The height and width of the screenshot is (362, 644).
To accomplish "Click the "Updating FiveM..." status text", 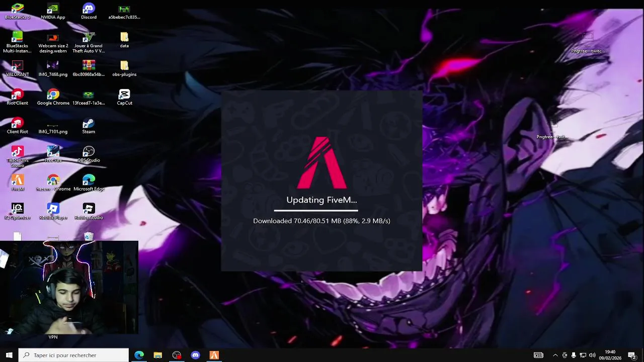I will click(321, 200).
